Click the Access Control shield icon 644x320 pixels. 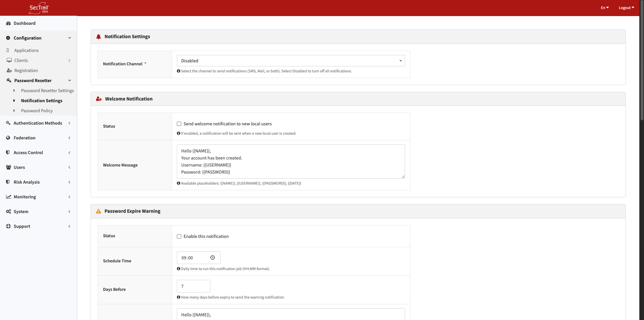click(8, 152)
